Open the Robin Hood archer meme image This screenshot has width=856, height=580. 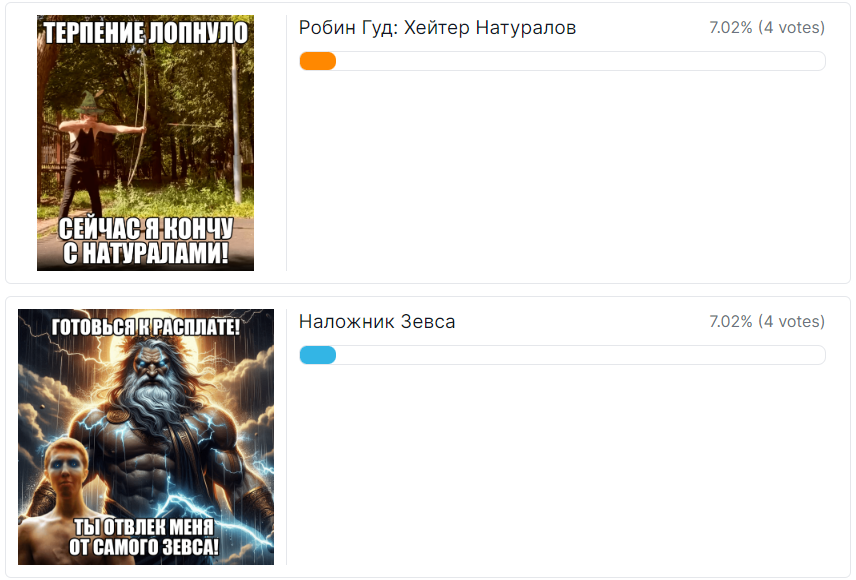(x=145, y=143)
